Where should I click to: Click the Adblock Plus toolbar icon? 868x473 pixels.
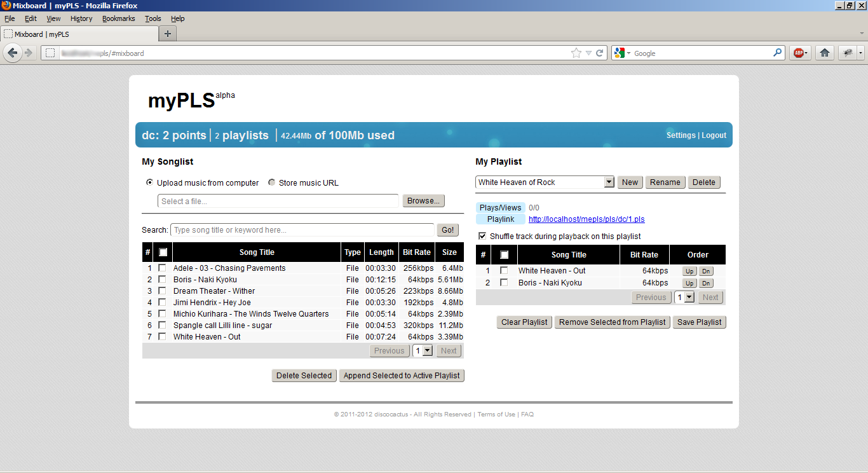(800, 53)
